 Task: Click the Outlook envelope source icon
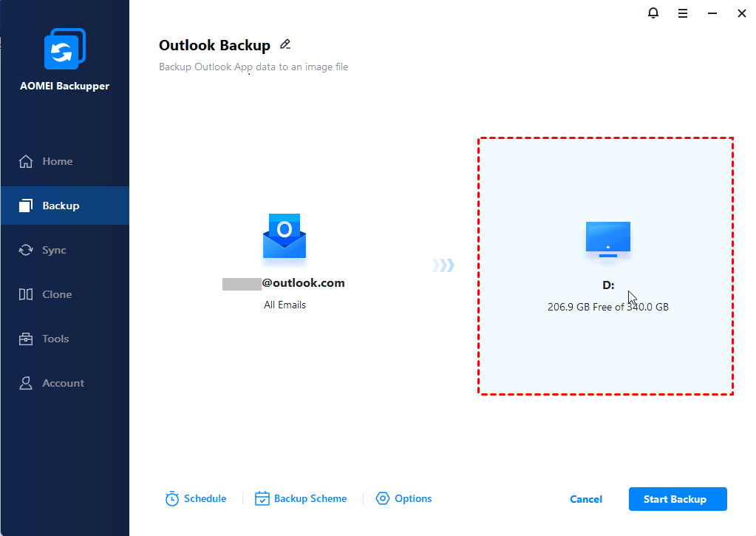click(x=285, y=237)
